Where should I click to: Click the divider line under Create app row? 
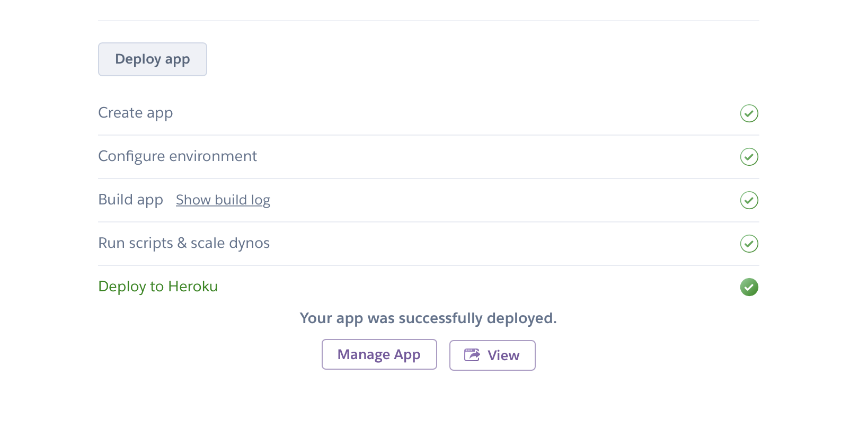428,135
